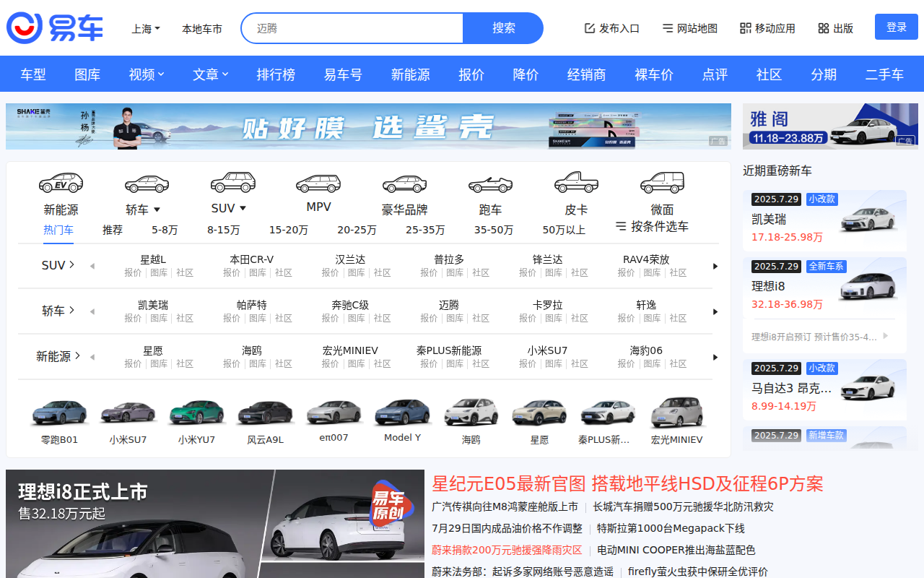
Task: Open the 排行榜 nav item
Action: [x=276, y=74]
